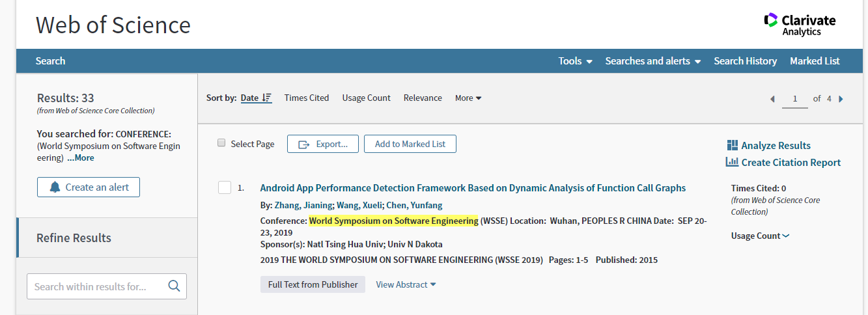Viewport: 868px width, 315px height.
Task: Click the magnifier icon in search within results
Action: (174, 286)
